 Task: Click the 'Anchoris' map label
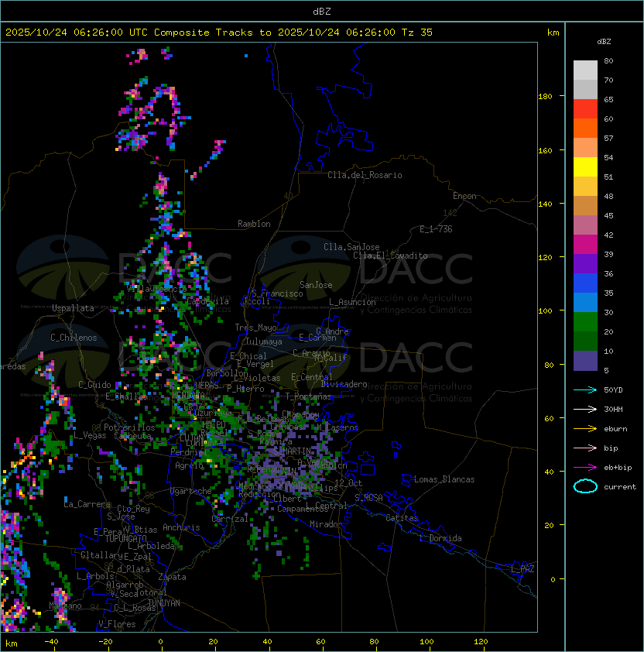click(x=181, y=527)
